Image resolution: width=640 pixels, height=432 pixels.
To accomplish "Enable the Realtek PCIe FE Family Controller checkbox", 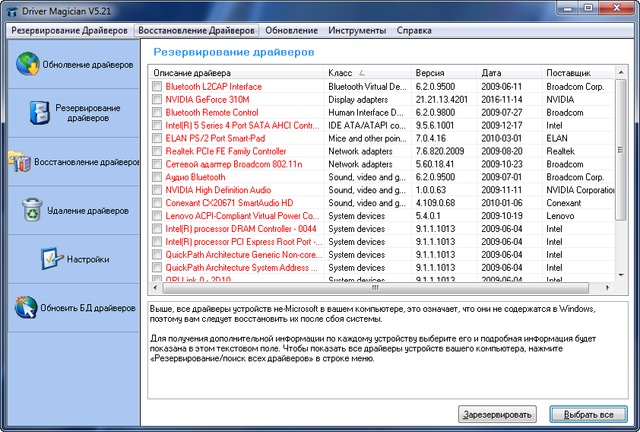I will coord(156,152).
